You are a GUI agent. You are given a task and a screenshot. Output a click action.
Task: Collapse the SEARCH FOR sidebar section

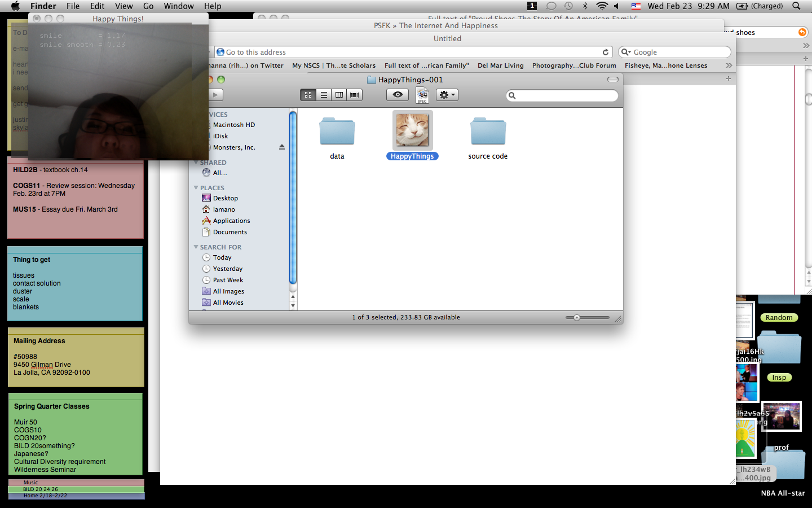point(196,247)
